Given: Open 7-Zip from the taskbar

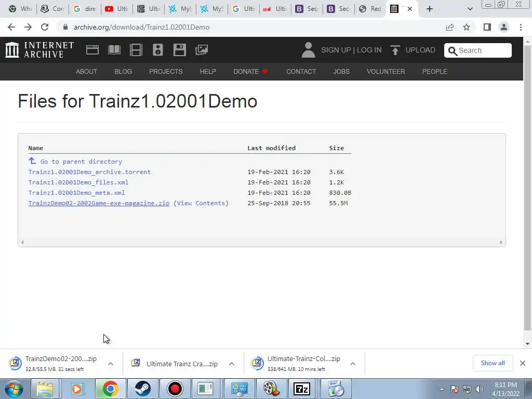Looking at the screenshot, I should tap(302, 389).
